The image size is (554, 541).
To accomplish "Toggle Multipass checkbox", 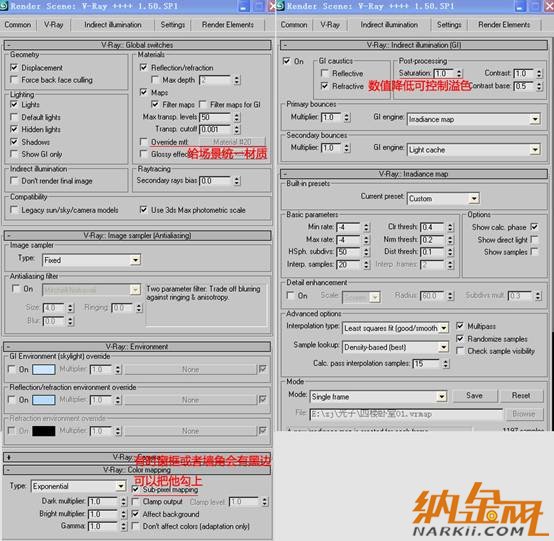I will pos(460,326).
